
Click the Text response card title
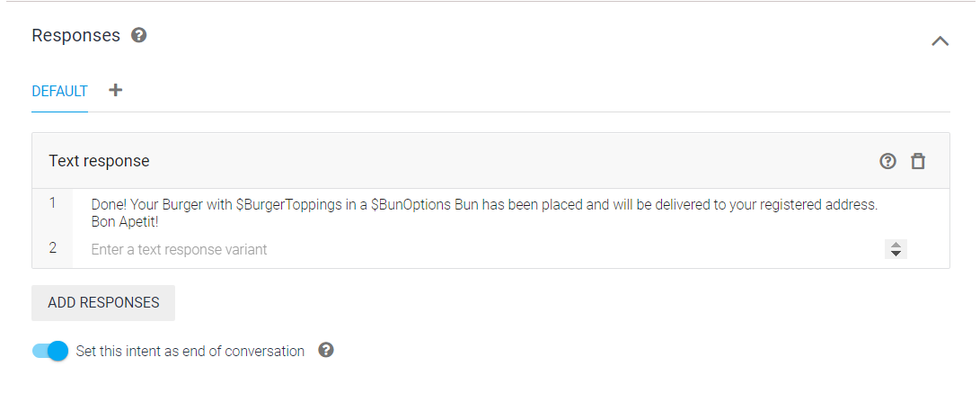coord(100,161)
